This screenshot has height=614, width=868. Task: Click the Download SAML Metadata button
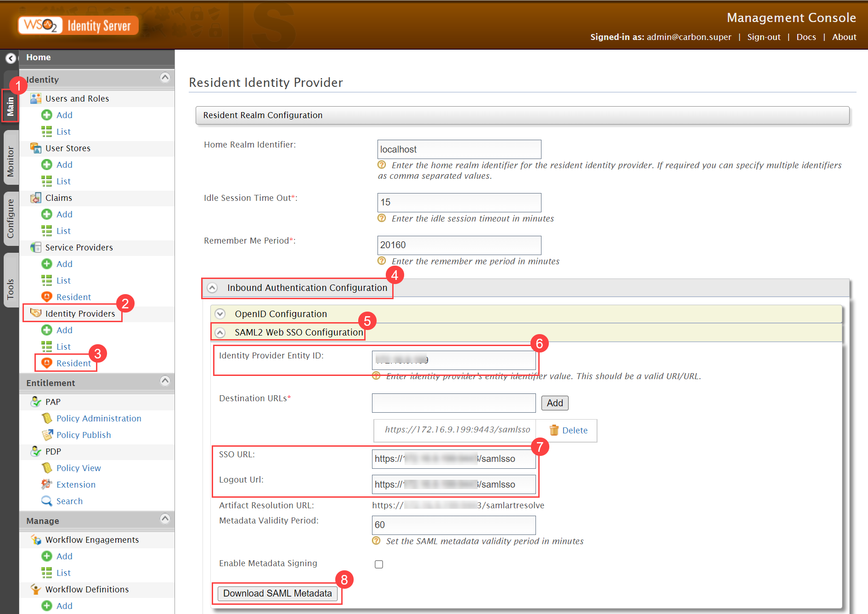[277, 593]
